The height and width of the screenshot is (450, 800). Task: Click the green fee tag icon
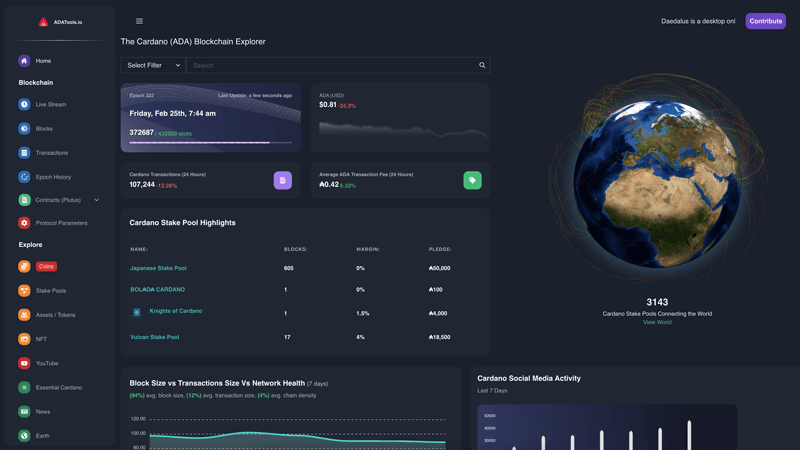[472, 180]
